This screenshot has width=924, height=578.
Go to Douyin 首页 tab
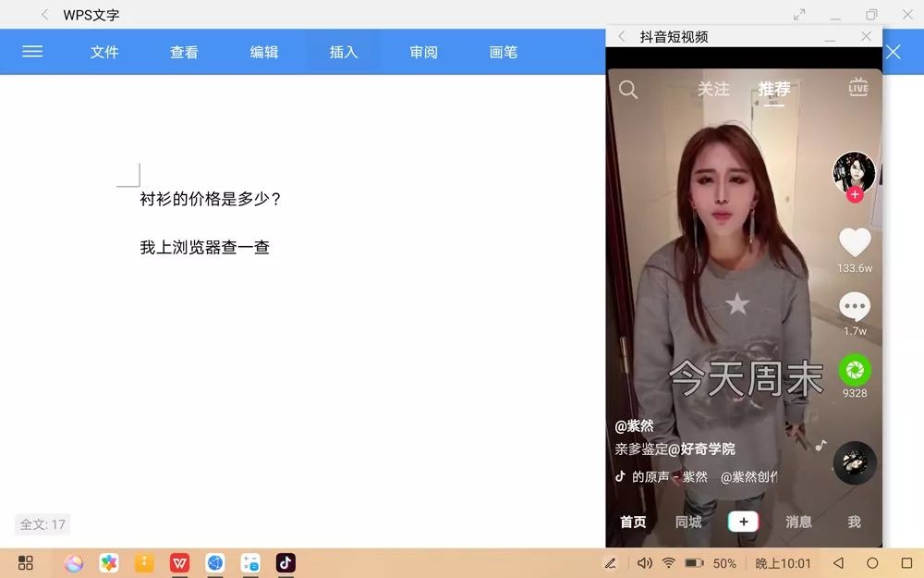click(x=633, y=522)
